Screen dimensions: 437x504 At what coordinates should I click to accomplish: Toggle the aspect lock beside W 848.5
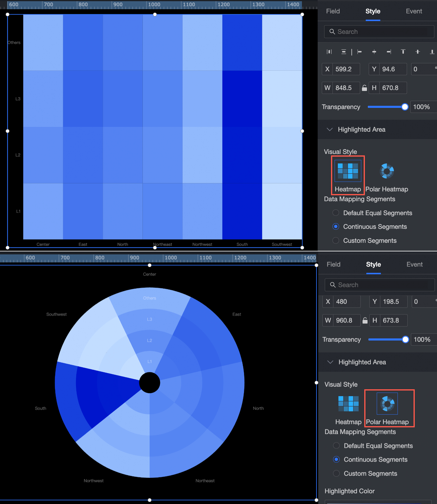(364, 88)
